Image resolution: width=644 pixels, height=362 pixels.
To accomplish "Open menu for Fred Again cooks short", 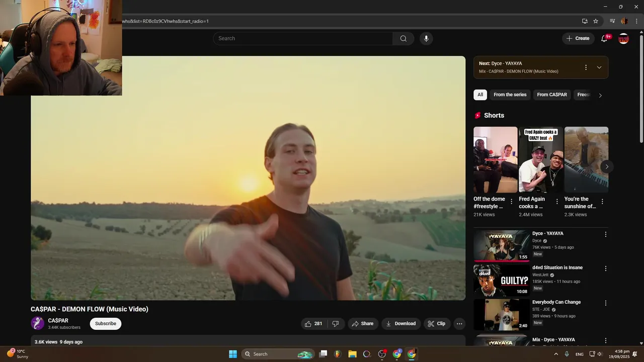I will pyautogui.click(x=557, y=202).
